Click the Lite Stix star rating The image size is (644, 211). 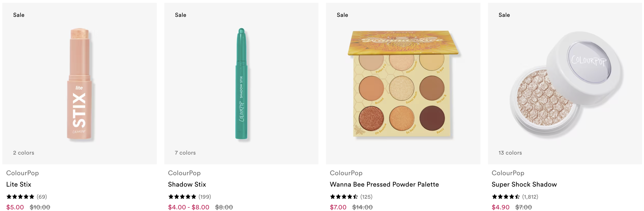(20, 197)
